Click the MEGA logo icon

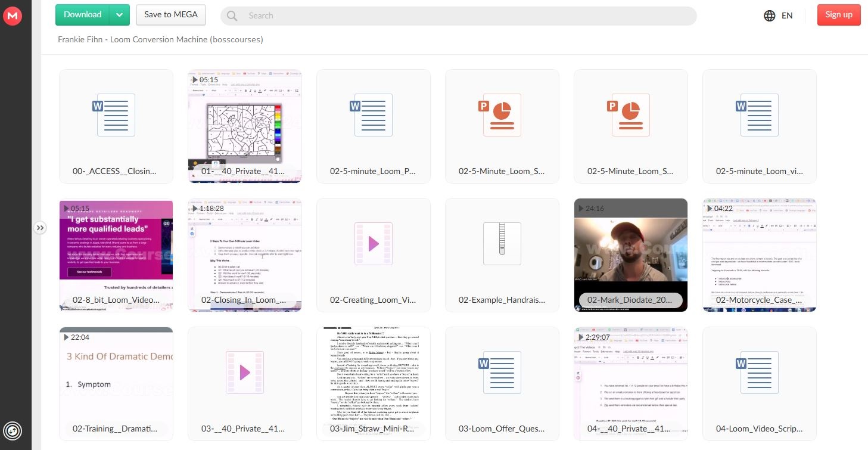coord(13,16)
